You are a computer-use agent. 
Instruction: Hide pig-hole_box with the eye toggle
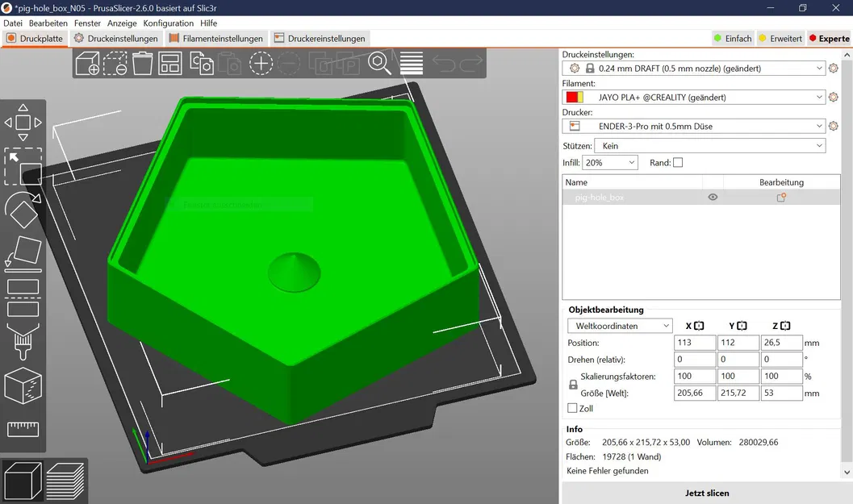(713, 197)
